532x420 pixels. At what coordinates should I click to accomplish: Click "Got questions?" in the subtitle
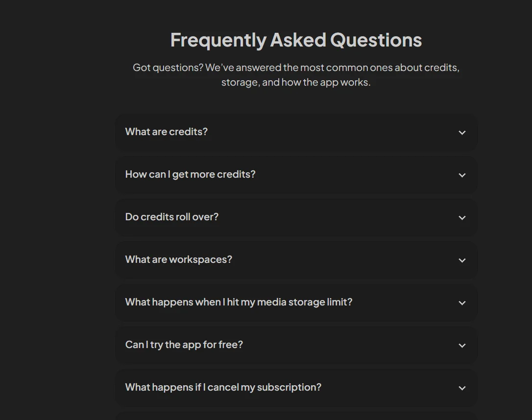point(168,68)
